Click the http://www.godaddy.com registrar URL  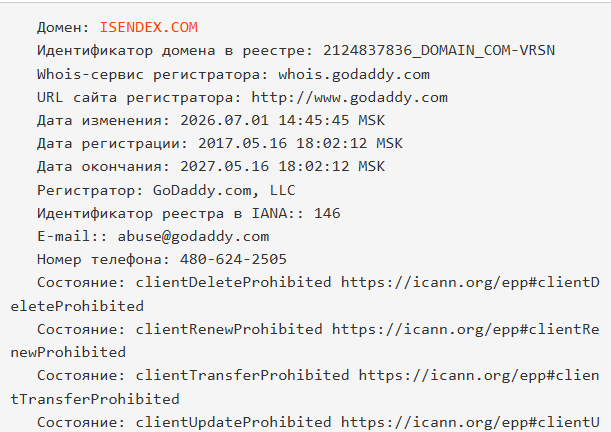click(350, 97)
